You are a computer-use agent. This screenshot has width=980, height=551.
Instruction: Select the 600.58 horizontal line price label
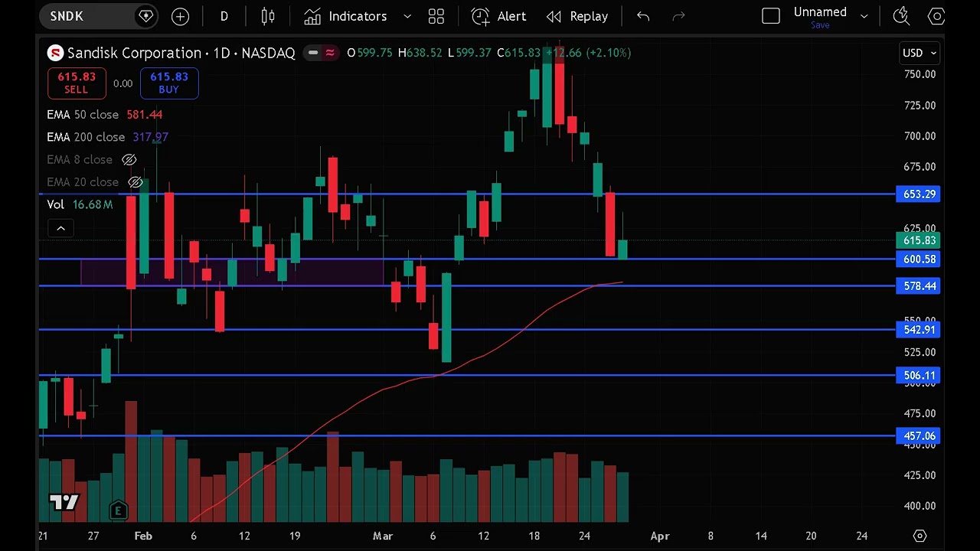[x=919, y=259]
